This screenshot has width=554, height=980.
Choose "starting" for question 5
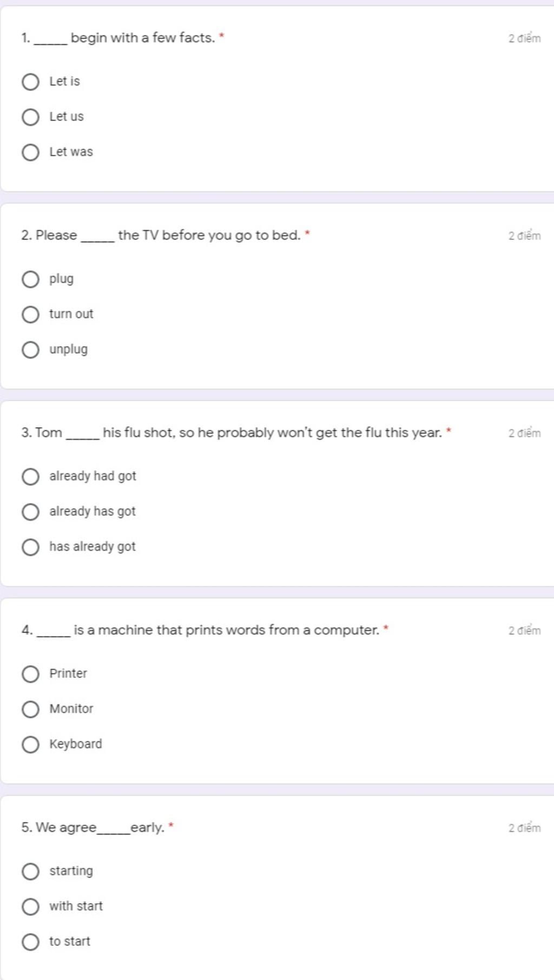click(30, 871)
